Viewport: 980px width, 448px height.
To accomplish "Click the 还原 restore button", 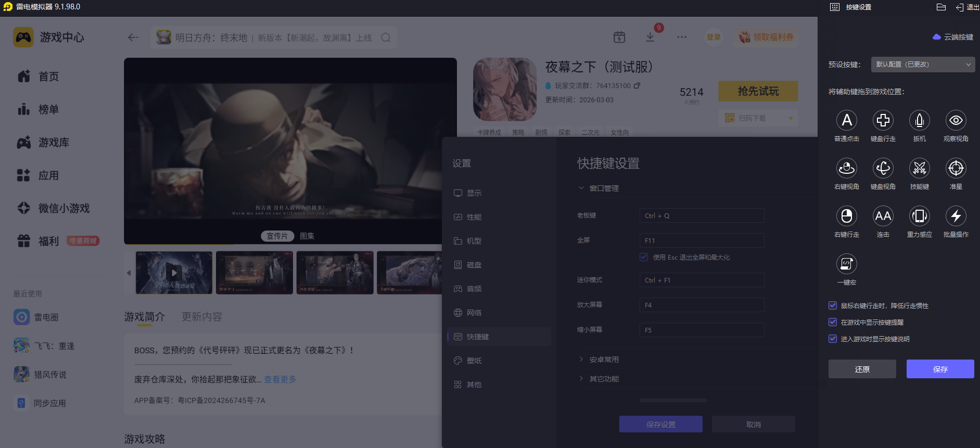I will [862, 369].
